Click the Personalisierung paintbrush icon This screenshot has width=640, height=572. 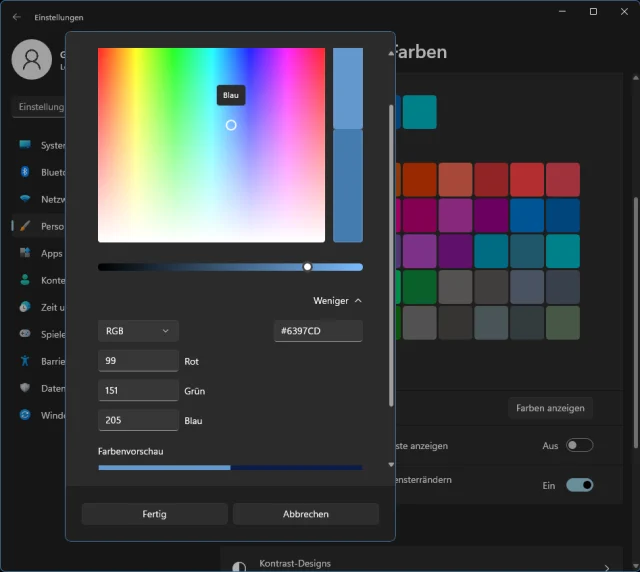coord(25,226)
